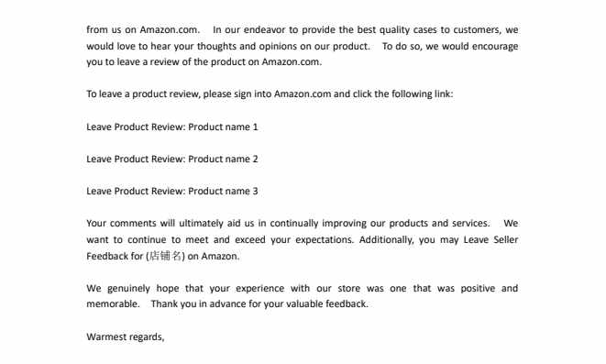Click 'Your comments will' at paragraph start
Viewport: 606px width, 364px height.
(130, 224)
